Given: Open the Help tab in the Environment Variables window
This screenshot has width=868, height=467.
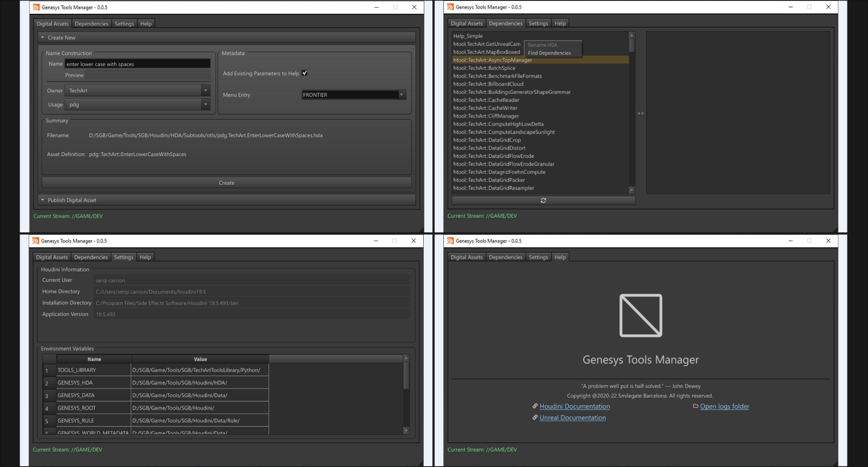Looking at the screenshot, I should 146,257.
